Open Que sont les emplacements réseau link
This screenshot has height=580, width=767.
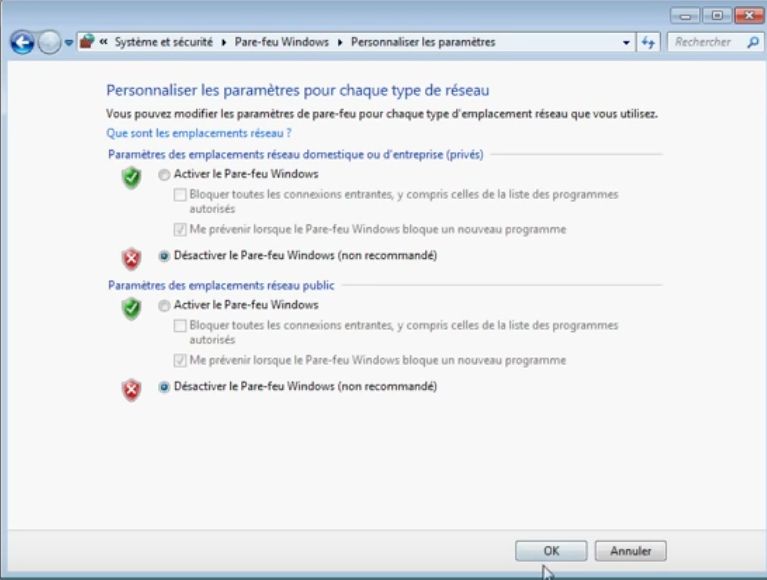click(x=199, y=133)
